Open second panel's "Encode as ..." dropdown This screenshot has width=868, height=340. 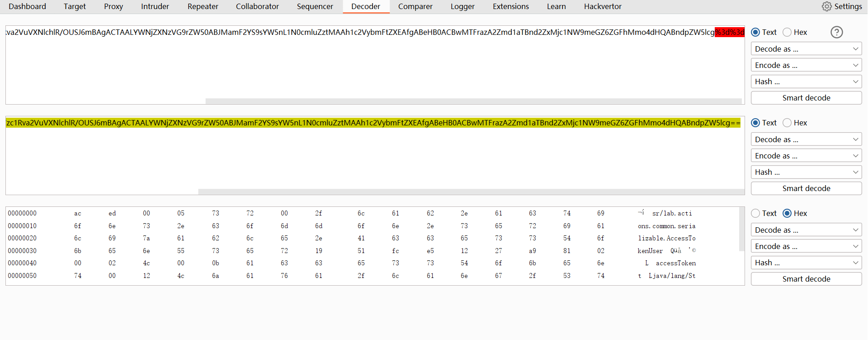(806, 156)
